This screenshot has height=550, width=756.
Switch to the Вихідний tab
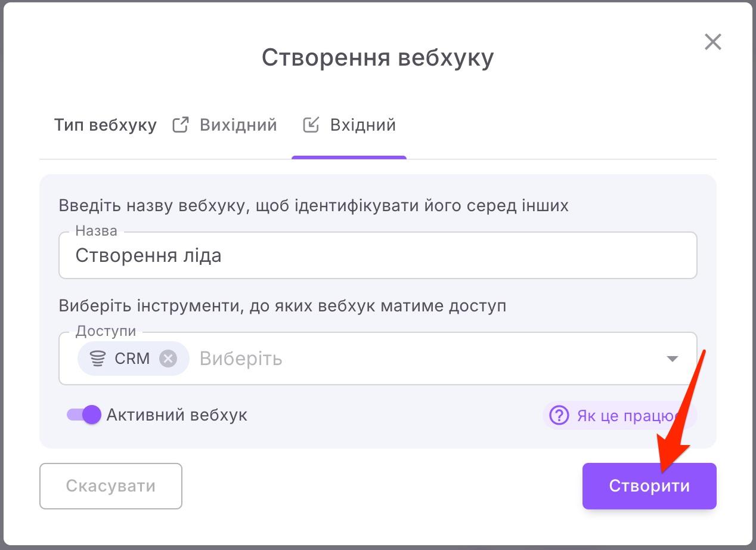(x=237, y=125)
